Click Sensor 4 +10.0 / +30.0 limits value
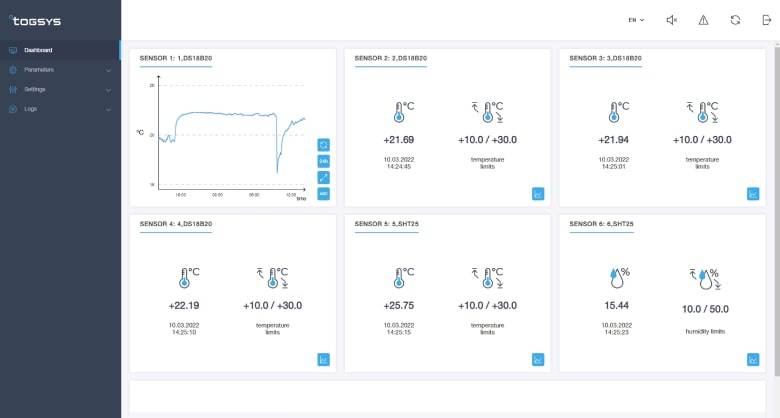The height and width of the screenshot is (418, 780). tap(273, 306)
